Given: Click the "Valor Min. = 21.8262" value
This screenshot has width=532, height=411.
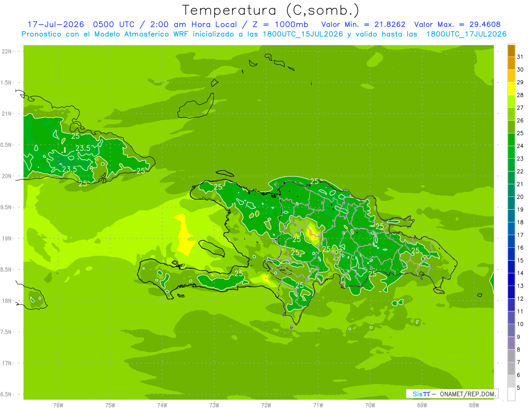Looking at the screenshot, I should pos(364,24).
